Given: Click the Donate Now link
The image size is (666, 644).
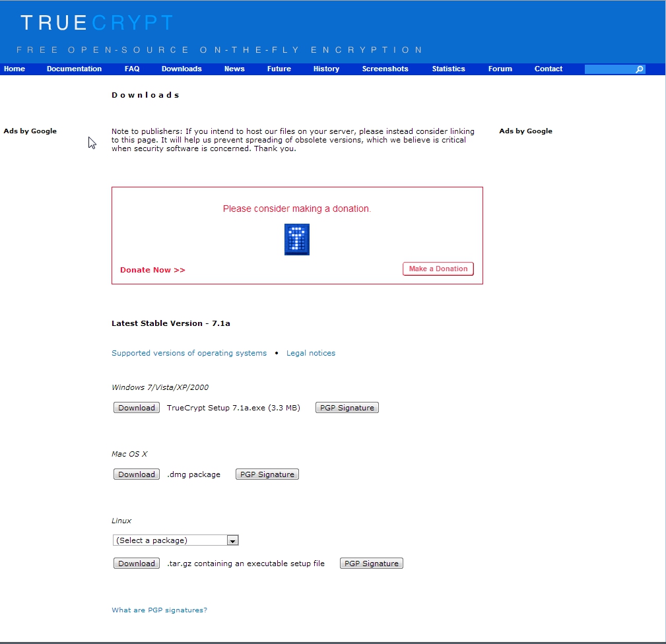Looking at the screenshot, I should [x=152, y=269].
